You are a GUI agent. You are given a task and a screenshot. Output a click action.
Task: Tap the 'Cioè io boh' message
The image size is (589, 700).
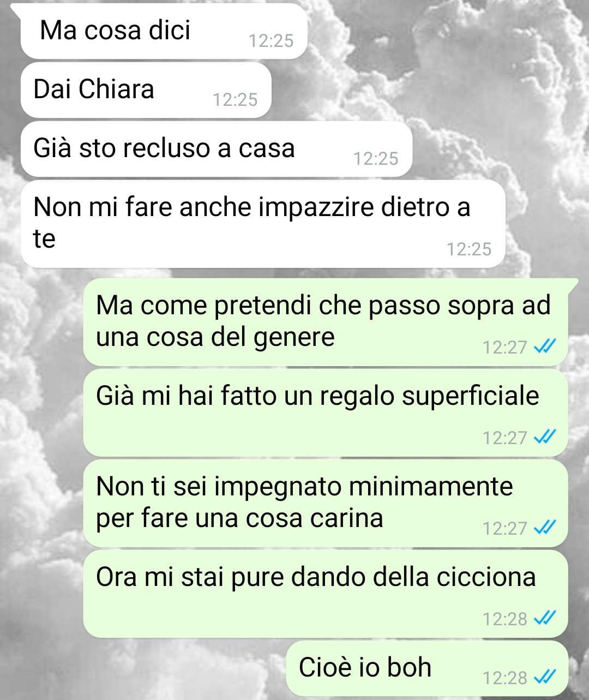coord(427,668)
